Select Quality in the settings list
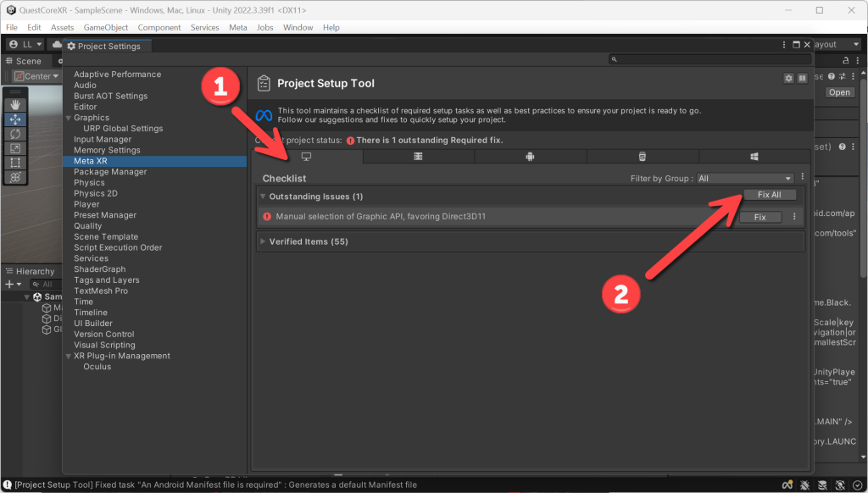 point(88,226)
